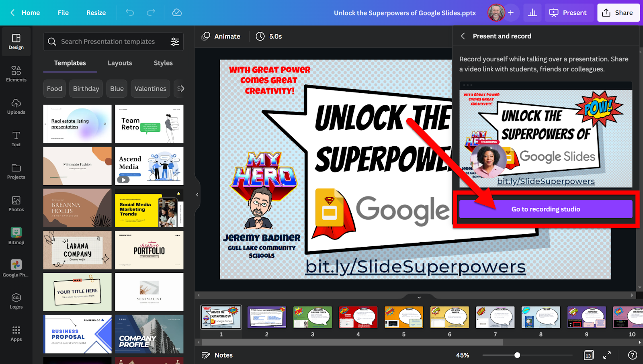
Task: Choose the Team Retro template
Action: pos(149,124)
